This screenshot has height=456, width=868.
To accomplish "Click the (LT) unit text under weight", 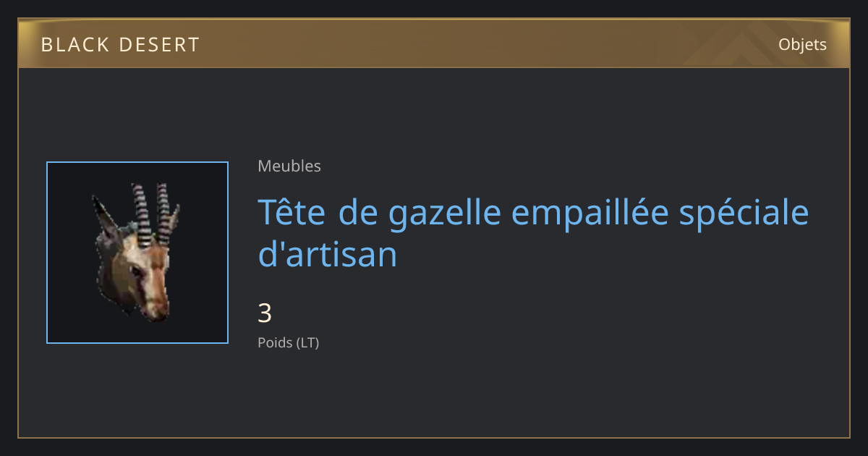I will 308,342.
